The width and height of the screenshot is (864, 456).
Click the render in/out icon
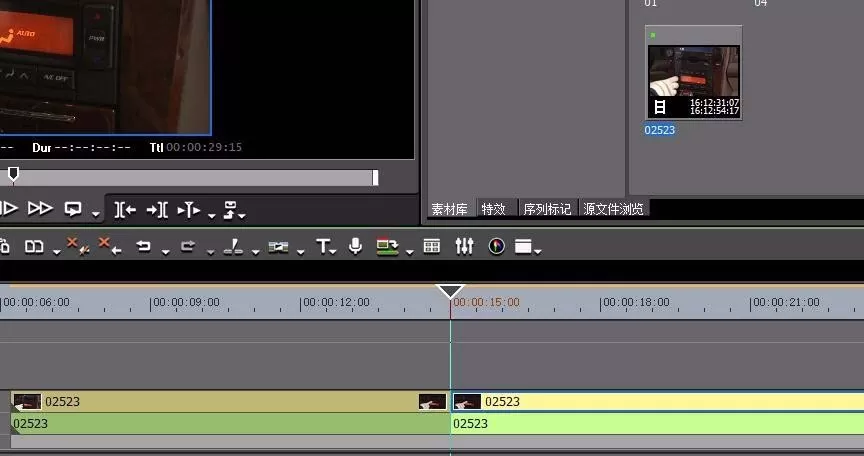coord(387,247)
